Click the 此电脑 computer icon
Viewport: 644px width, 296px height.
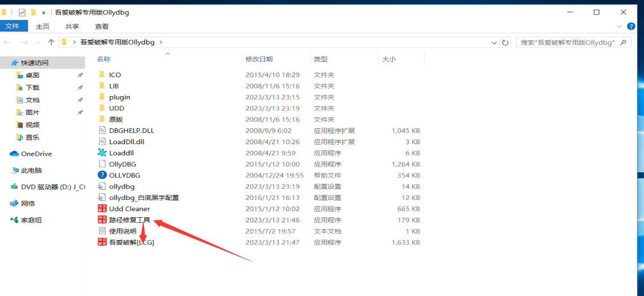pos(14,170)
